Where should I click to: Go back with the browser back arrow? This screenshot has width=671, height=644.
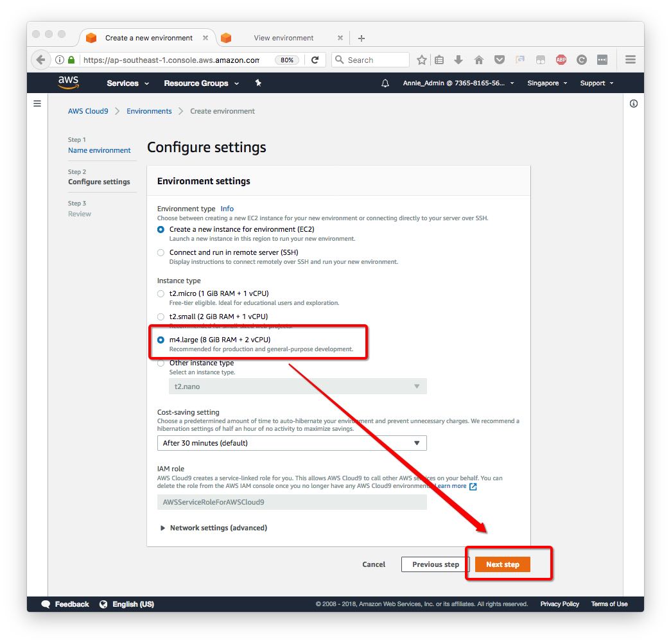(x=40, y=60)
